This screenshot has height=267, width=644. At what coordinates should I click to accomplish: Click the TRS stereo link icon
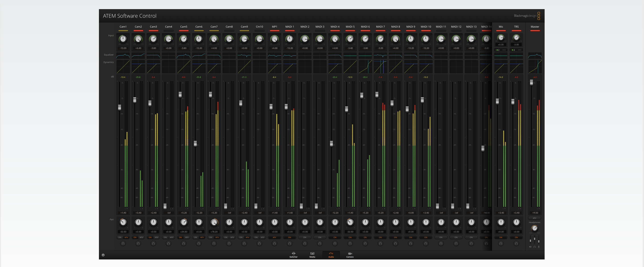click(520, 50)
